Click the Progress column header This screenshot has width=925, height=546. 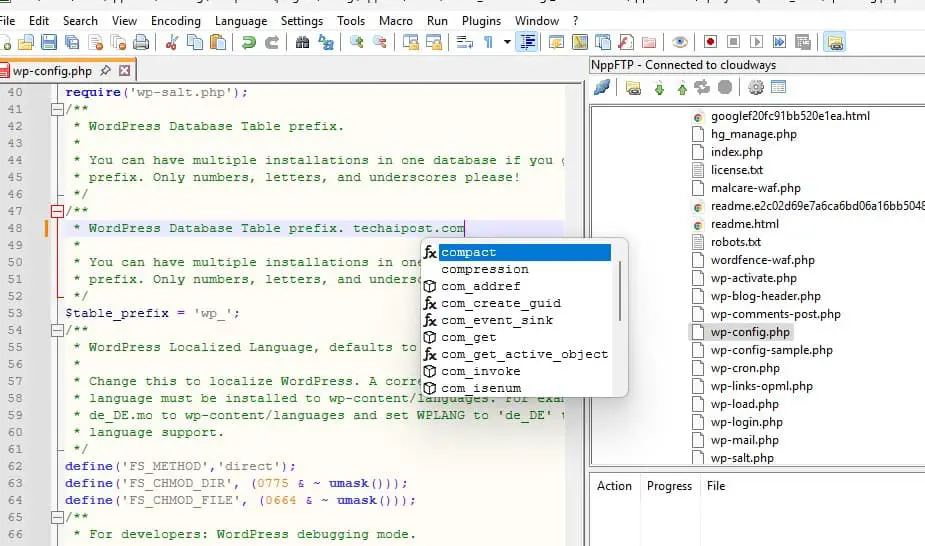tap(670, 486)
